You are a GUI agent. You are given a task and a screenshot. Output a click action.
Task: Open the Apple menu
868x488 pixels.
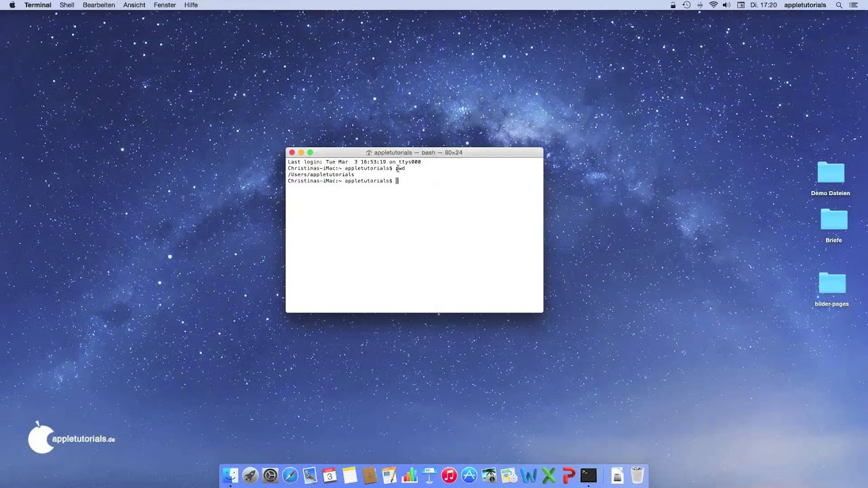click(x=12, y=5)
